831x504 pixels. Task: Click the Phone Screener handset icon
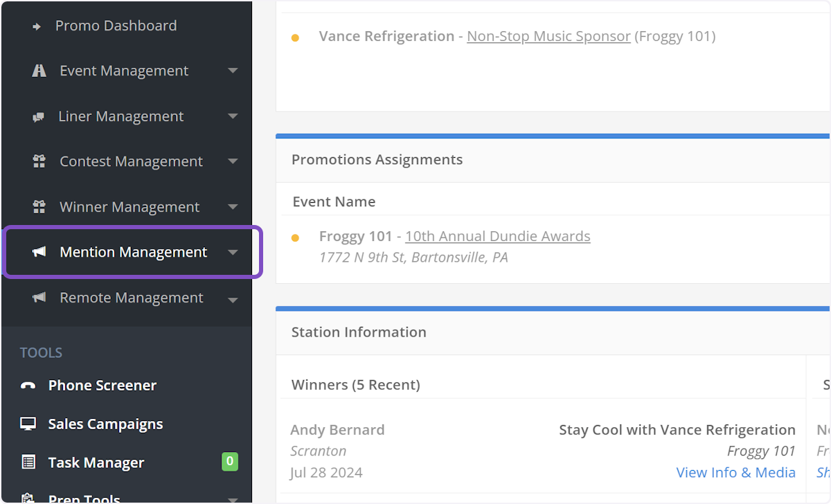26,385
